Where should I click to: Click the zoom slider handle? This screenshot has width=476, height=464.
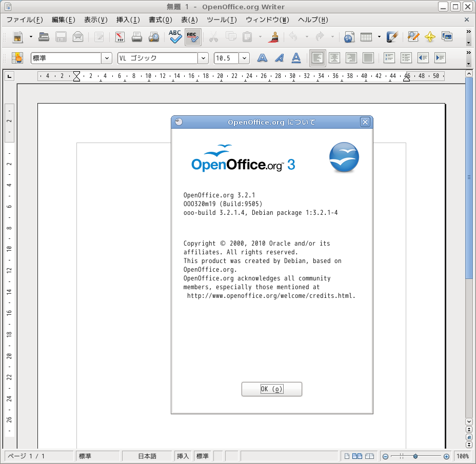(415, 456)
